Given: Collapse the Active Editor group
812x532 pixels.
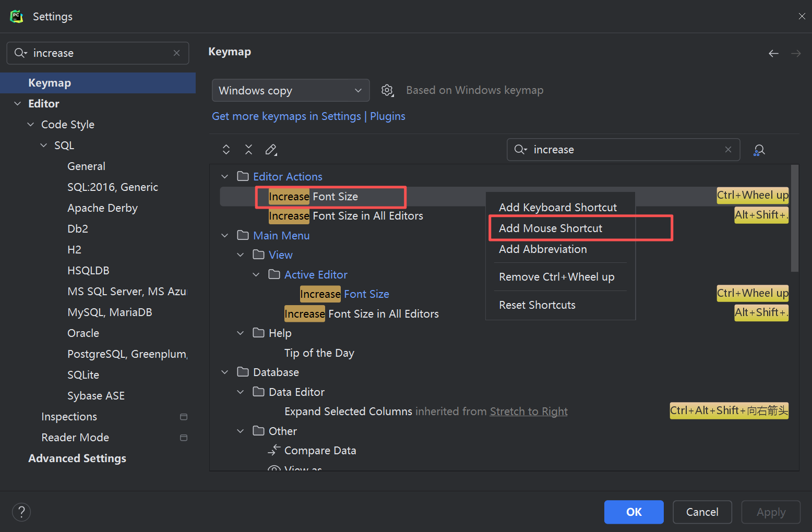Looking at the screenshot, I should (256, 275).
